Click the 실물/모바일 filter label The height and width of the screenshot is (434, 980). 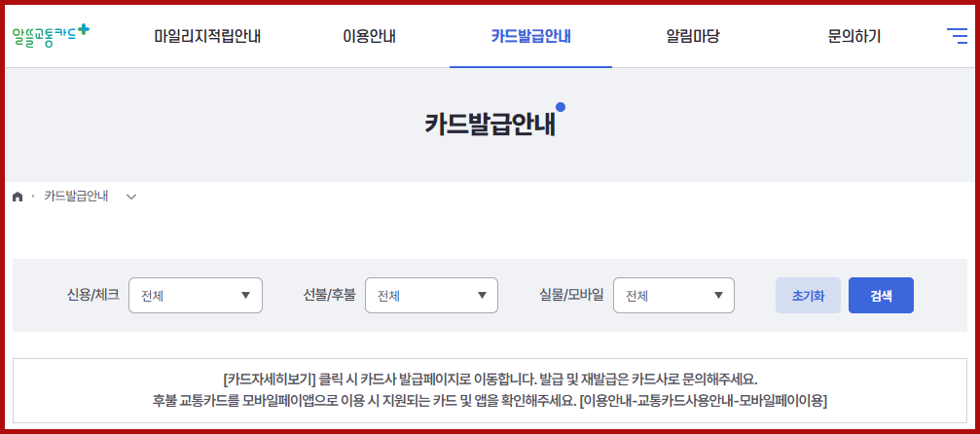pyautogui.click(x=571, y=295)
